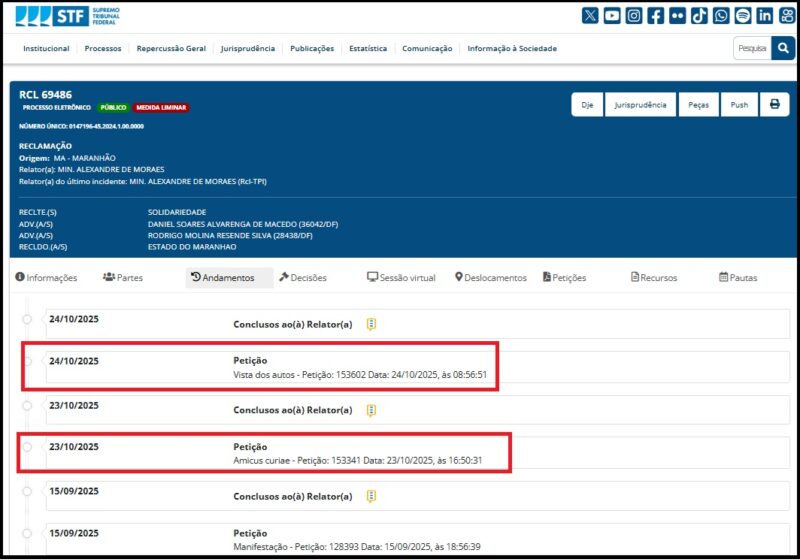Click the Peças button

click(697, 105)
